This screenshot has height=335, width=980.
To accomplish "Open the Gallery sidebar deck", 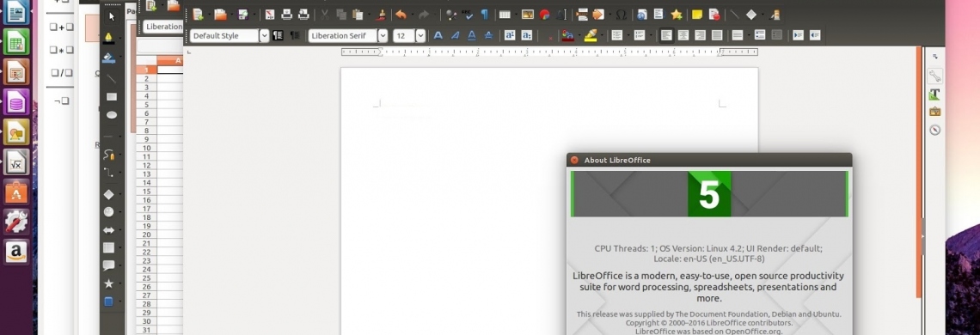I will pyautogui.click(x=934, y=112).
